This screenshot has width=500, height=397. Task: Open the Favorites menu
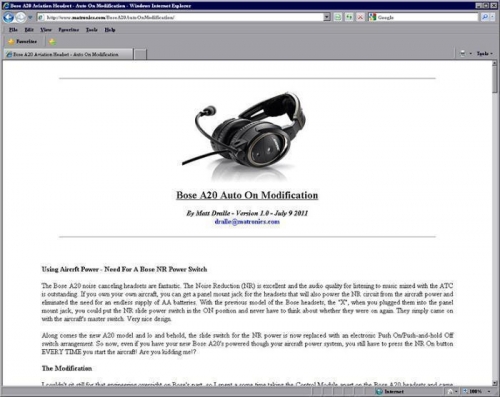tap(69, 30)
